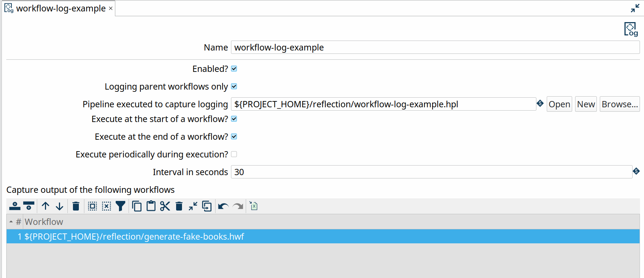
Task: Click the Browse... button
Action: tap(619, 104)
